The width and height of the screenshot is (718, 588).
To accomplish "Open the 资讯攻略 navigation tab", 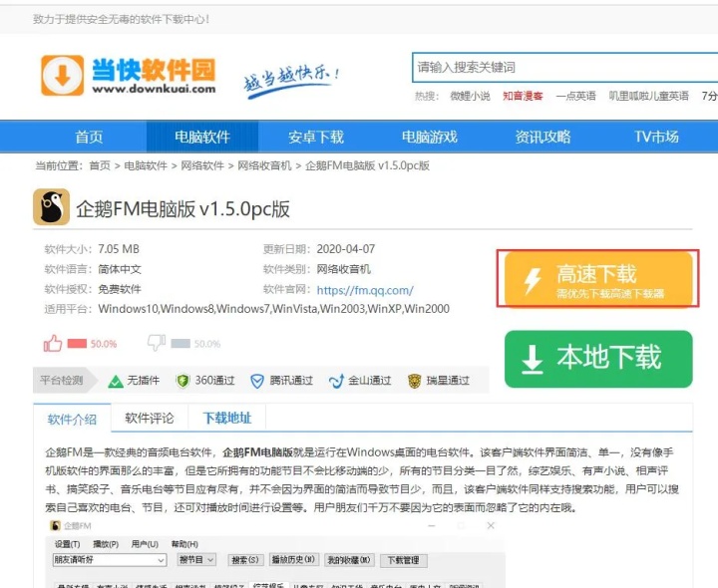I will pyautogui.click(x=543, y=137).
